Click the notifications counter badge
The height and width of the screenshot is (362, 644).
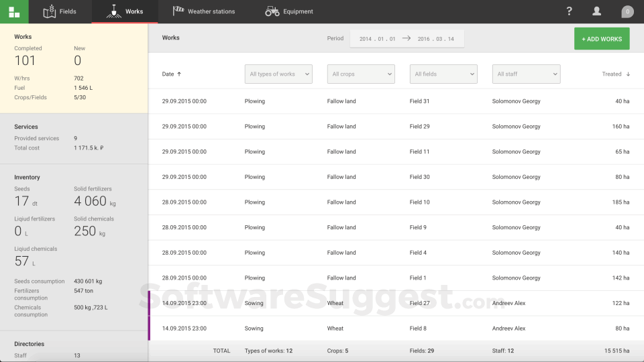(627, 11)
